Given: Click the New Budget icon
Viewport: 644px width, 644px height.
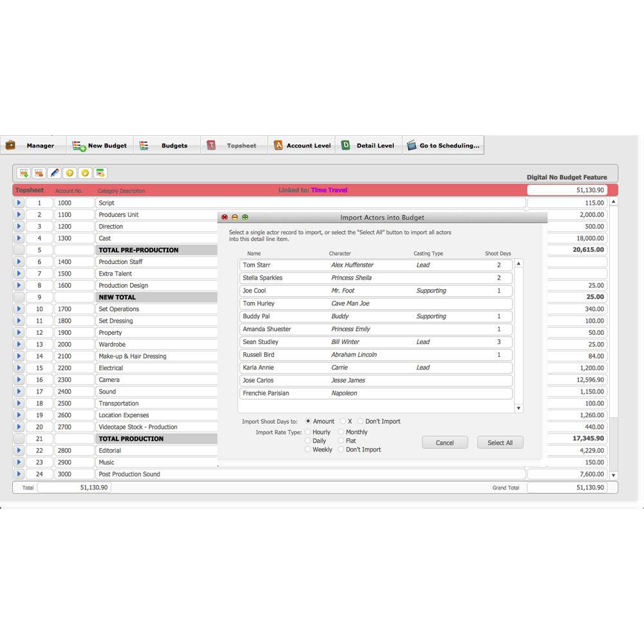Looking at the screenshot, I should [79, 146].
